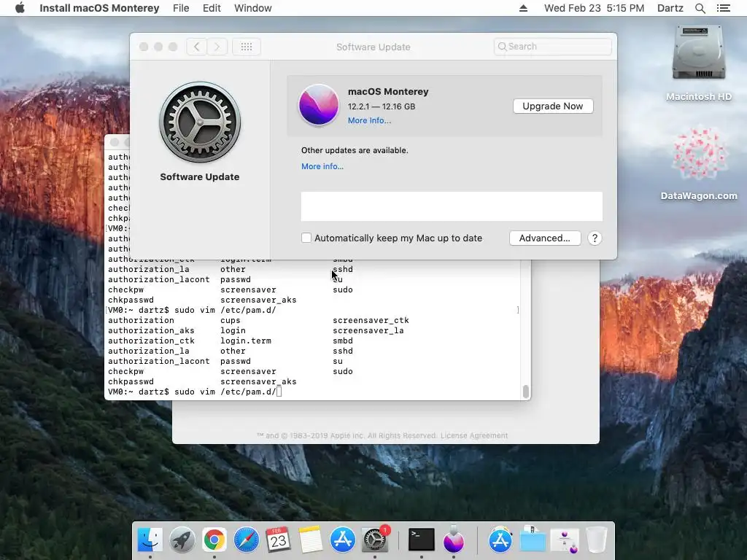Click the Software Update gear icon
747x560 pixels.
coord(200,122)
